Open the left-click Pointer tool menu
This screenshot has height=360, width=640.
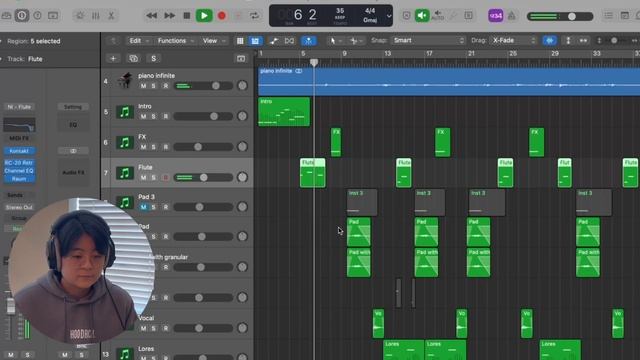tap(336, 40)
